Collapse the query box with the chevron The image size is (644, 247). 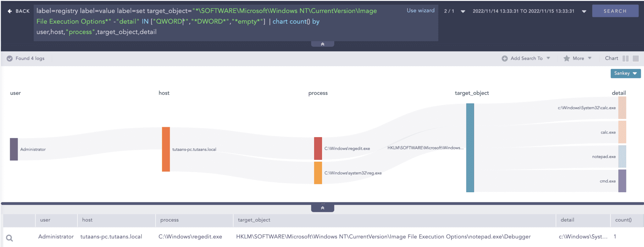coord(322,44)
